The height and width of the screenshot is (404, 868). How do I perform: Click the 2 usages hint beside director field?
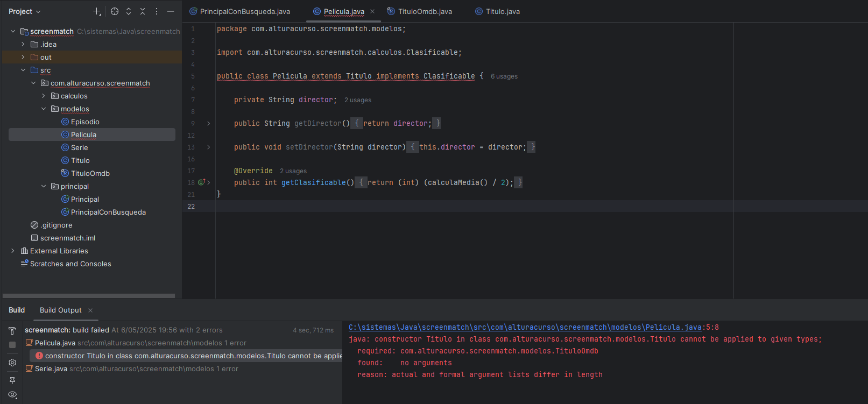coord(358,100)
